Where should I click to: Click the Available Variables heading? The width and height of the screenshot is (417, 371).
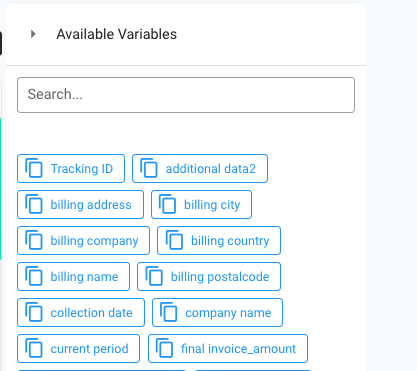click(116, 34)
